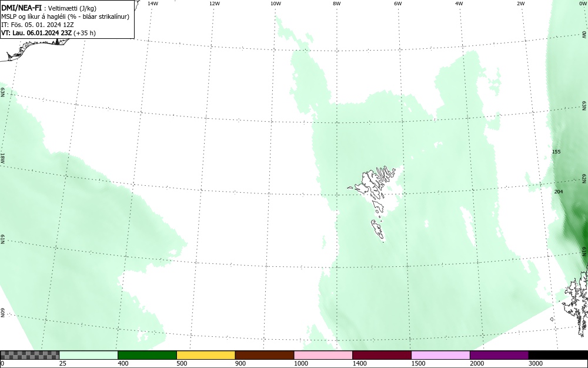
Task: Click the "MSLP og líkur á hagléli" line
Action: (x=65, y=16)
